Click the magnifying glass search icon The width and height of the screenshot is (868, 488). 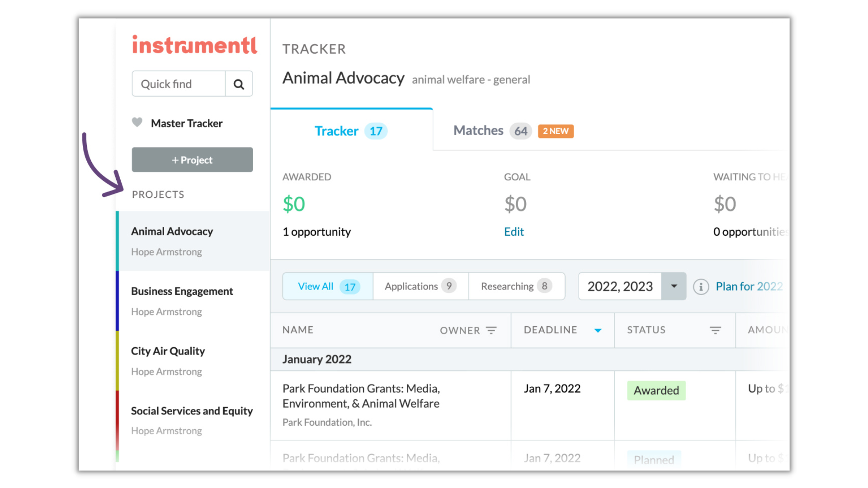tap(239, 84)
